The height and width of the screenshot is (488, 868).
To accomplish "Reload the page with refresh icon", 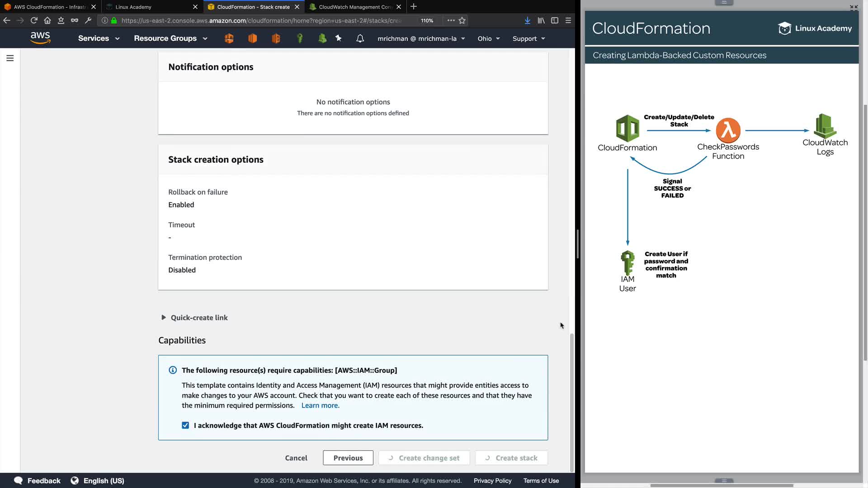I will tap(34, 20).
